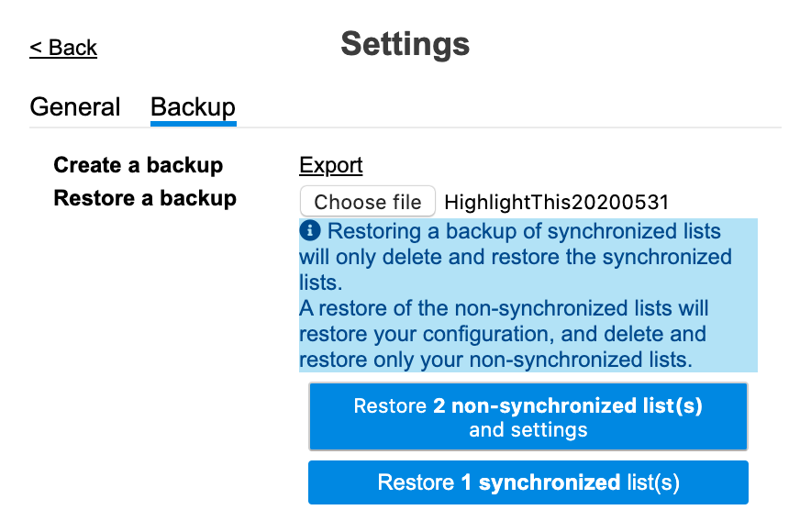Activate the synchronized list restore action
The image size is (811, 532).
[528, 482]
